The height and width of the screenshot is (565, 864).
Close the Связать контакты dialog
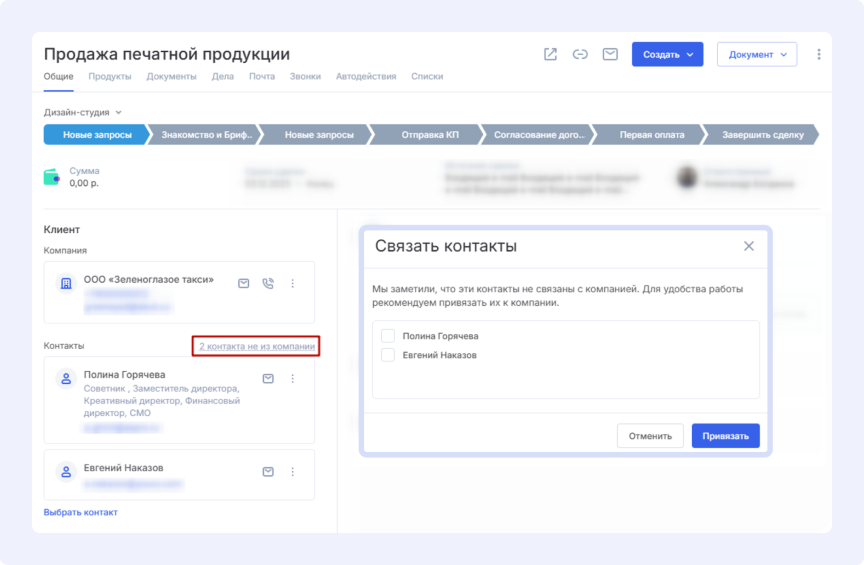749,246
